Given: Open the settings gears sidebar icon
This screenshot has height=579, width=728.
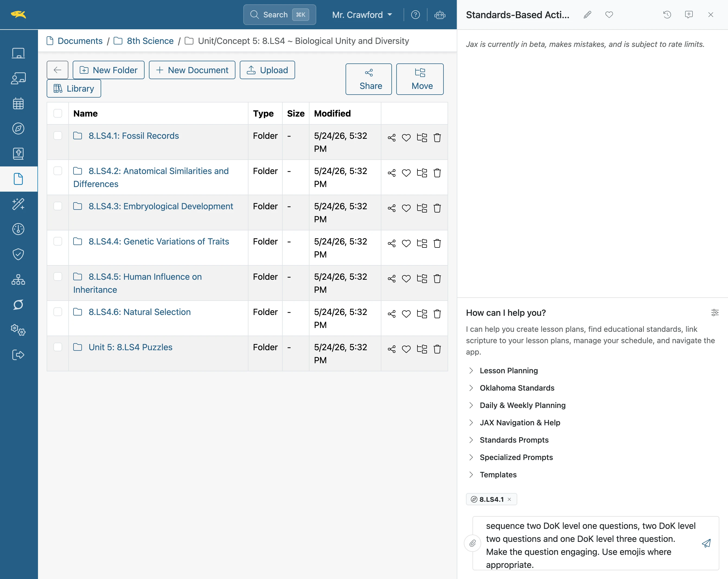Looking at the screenshot, I should tap(18, 330).
